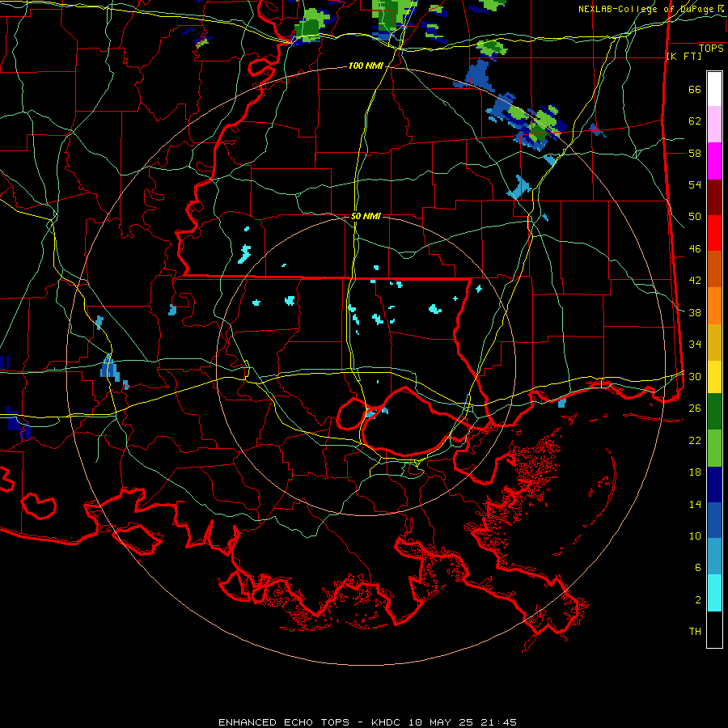Click the 6 value on the scale
This screenshot has height=728, width=728.
pos(698,568)
